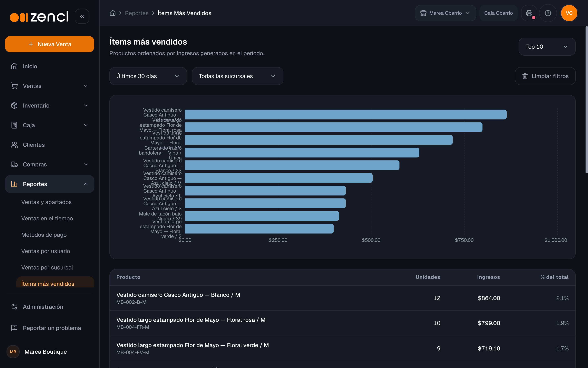Click the $719.10 revenue cell
588x368 pixels.
(489, 348)
